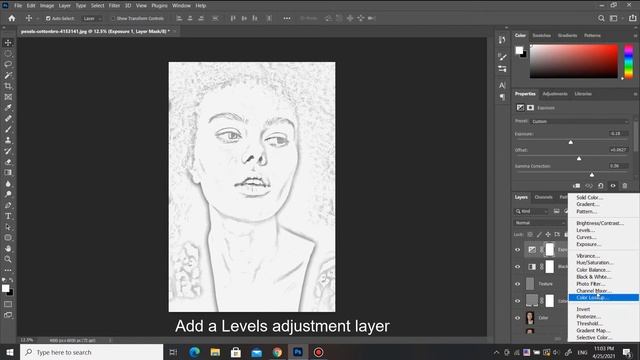The width and height of the screenshot is (640, 360).
Task: Select the Healing Brush tool
Action: [x=8, y=118]
